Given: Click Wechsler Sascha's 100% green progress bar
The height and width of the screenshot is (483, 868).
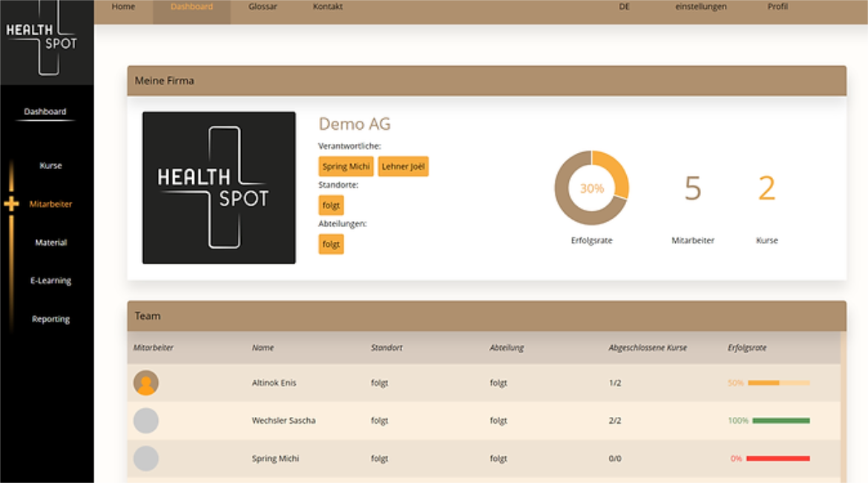Looking at the screenshot, I should [x=780, y=421].
